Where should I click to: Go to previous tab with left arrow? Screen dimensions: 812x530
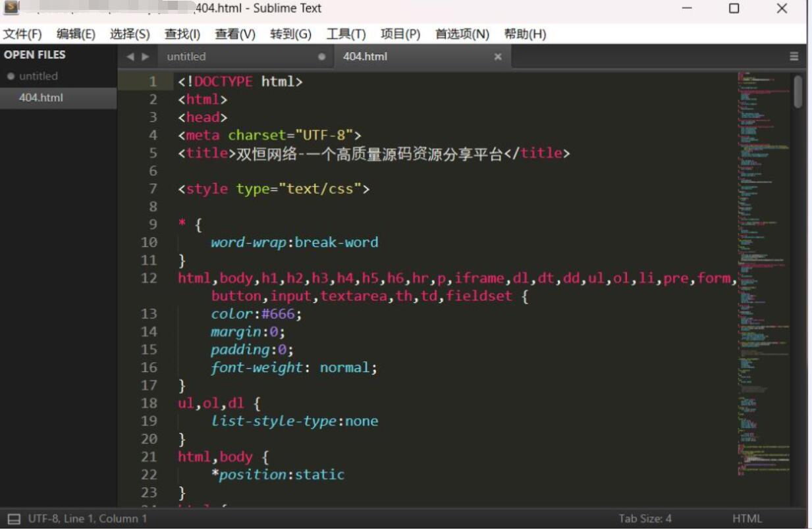pyautogui.click(x=130, y=57)
